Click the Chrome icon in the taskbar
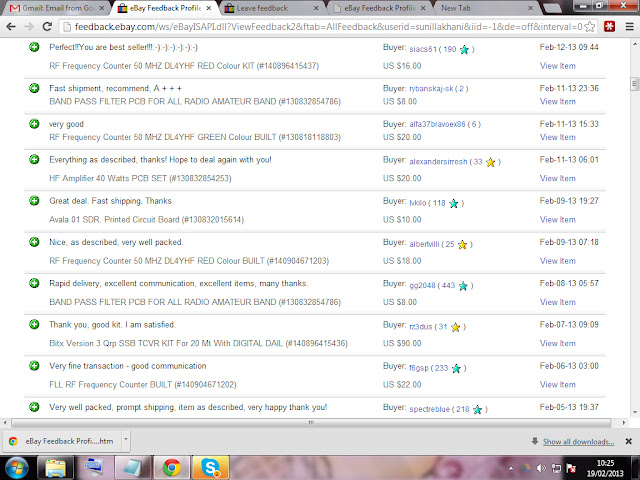The image size is (640, 480). pyautogui.click(x=172, y=468)
